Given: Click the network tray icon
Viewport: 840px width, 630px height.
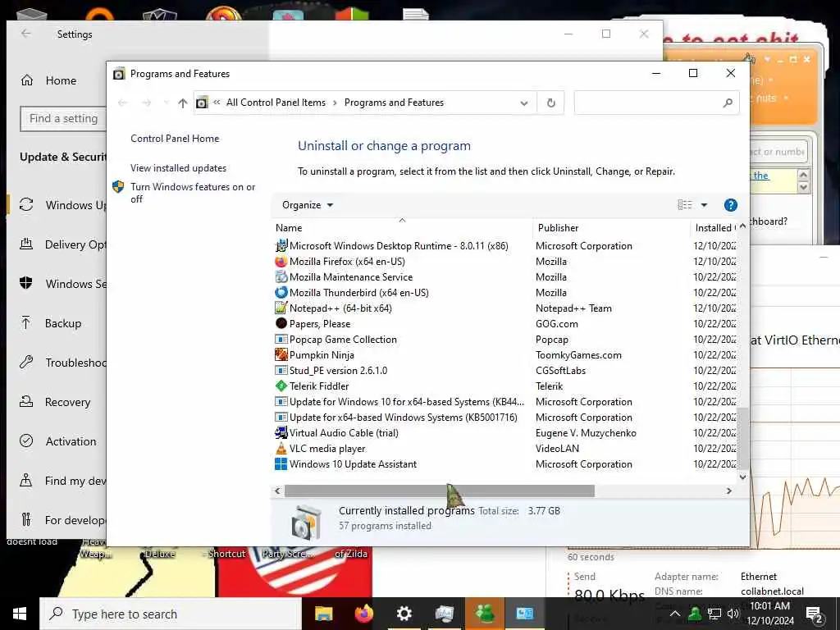Looking at the screenshot, I should [714, 614].
